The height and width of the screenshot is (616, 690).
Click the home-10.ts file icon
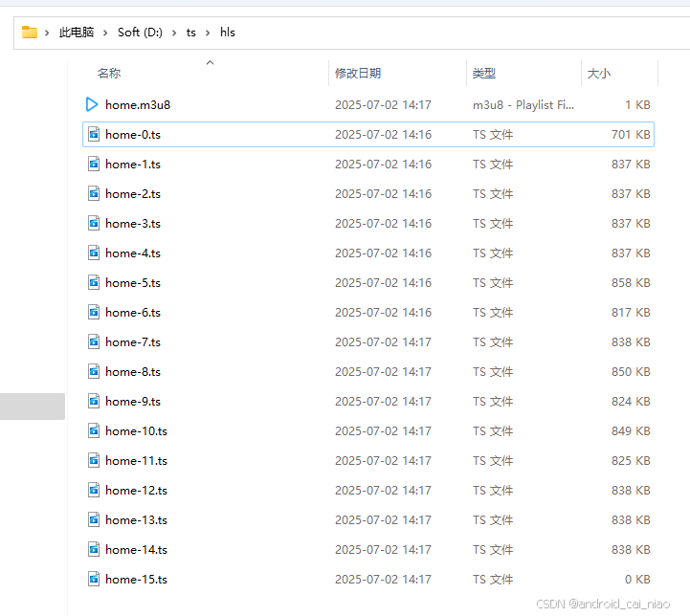click(x=94, y=430)
